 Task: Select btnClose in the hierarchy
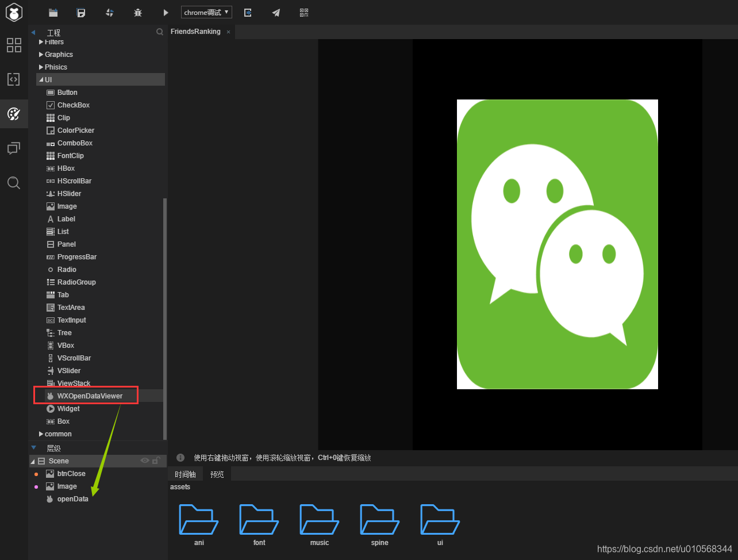pos(71,474)
